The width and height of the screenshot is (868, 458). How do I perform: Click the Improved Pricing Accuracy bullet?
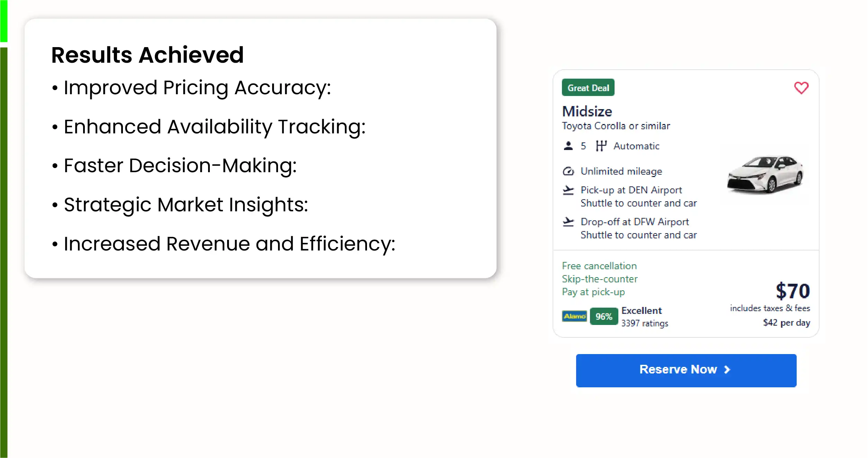coord(197,88)
